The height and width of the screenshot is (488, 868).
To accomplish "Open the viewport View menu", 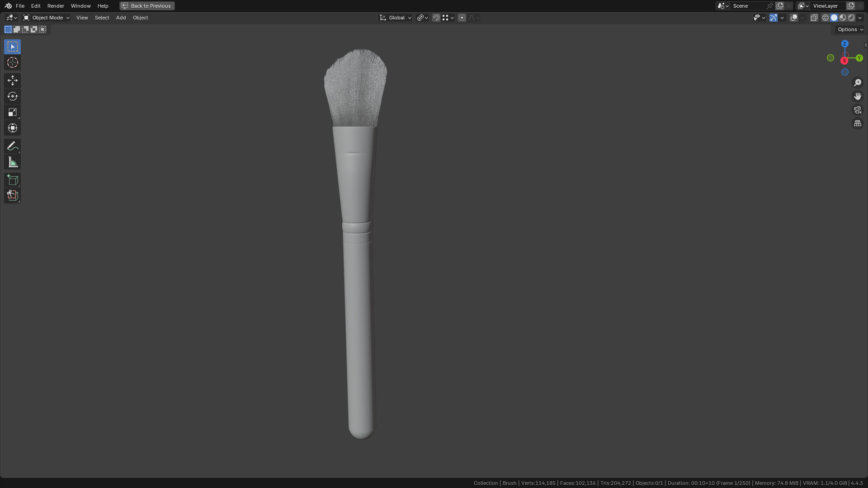I will click(82, 18).
